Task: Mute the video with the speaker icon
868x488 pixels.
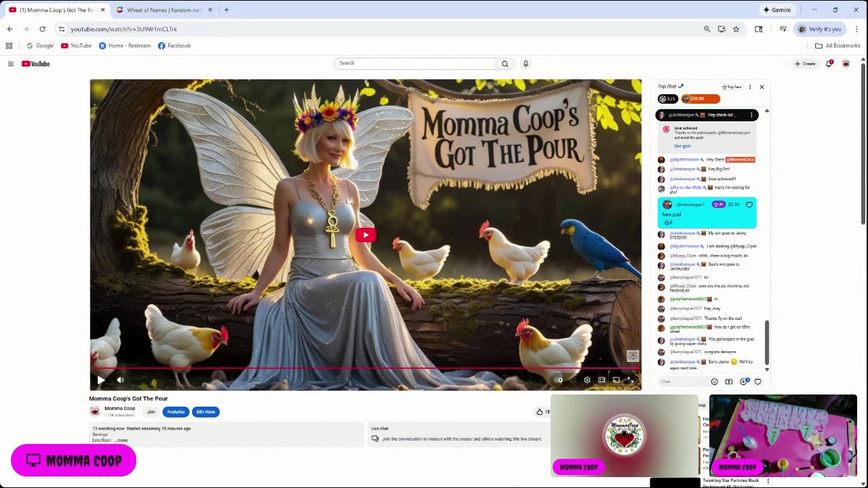Action: pos(121,380)
